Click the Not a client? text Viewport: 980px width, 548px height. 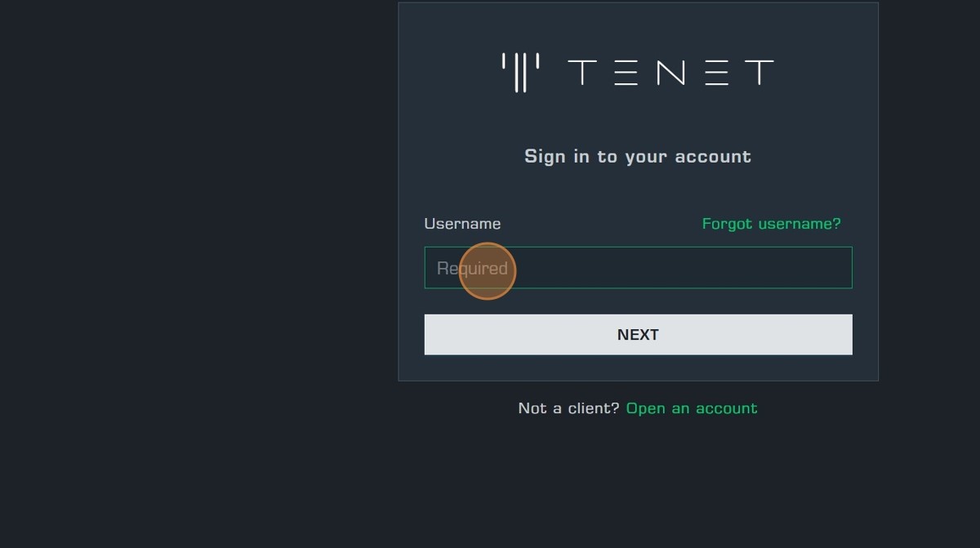(x=568, y=408)
